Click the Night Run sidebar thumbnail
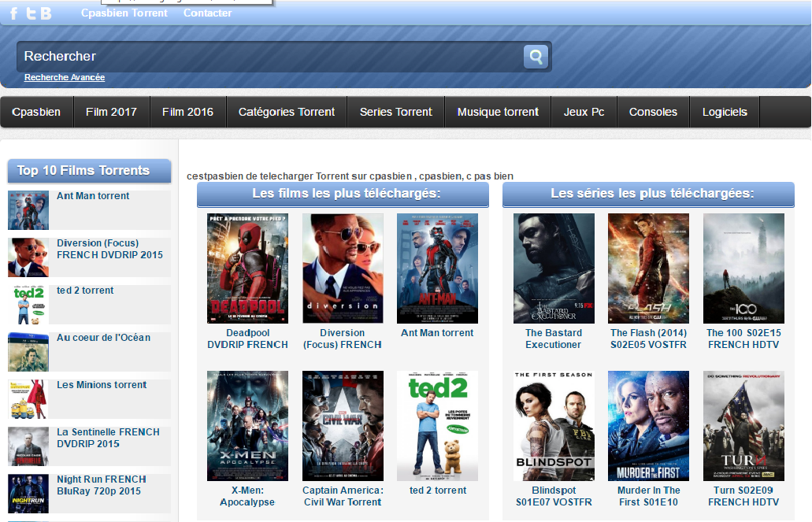This screenshot has height=522, width=812. [28, 493]
